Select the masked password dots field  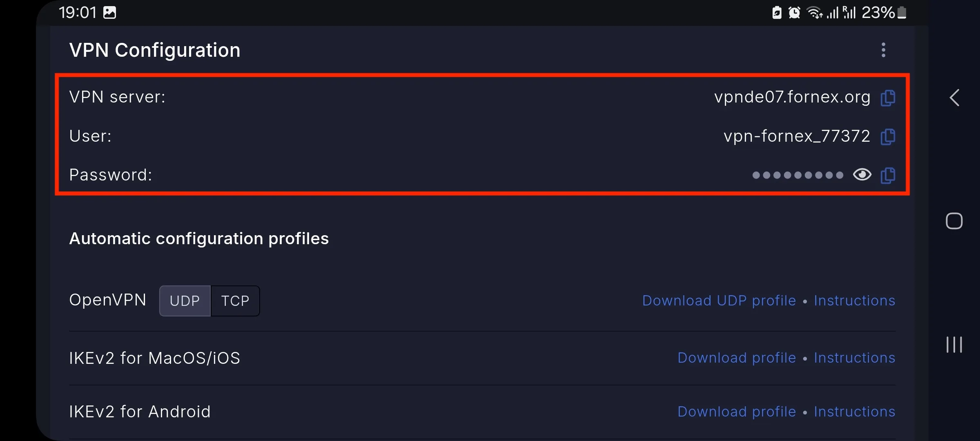(797, 175)
